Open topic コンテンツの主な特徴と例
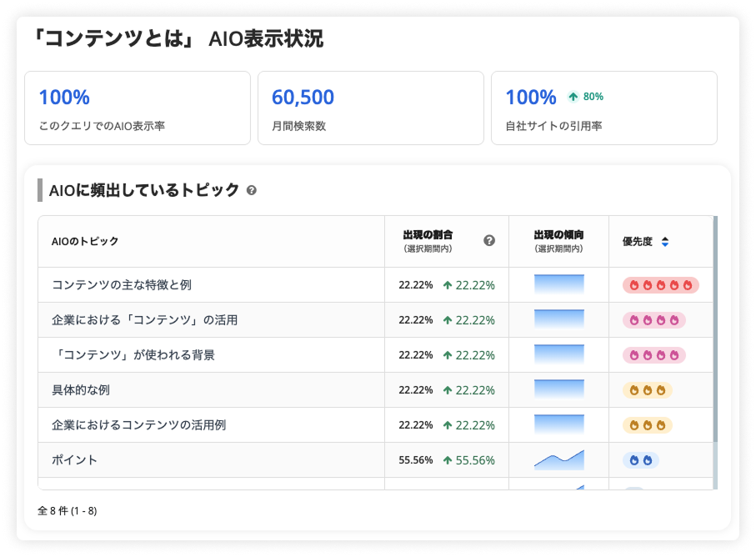756x557 pixels. tap(122, 285)
